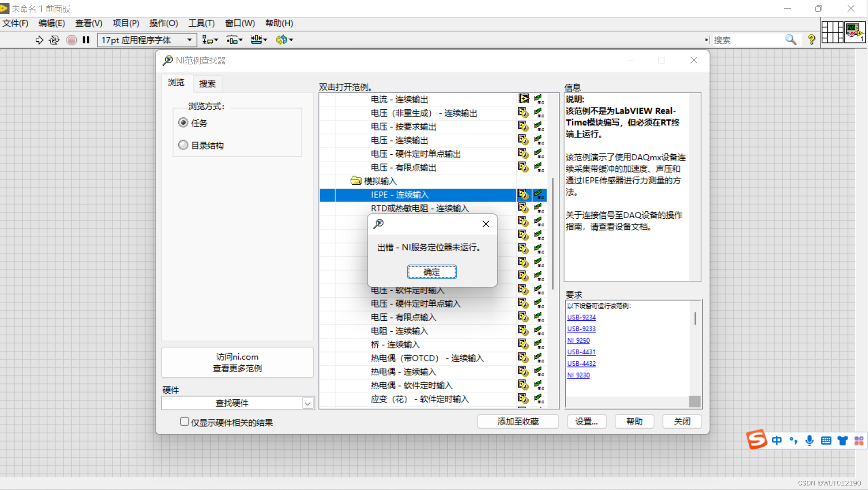Image resolution: width=868 pixels, height=490 pixels.
Task: Click the 设置... button
Action: click(587, 421)
